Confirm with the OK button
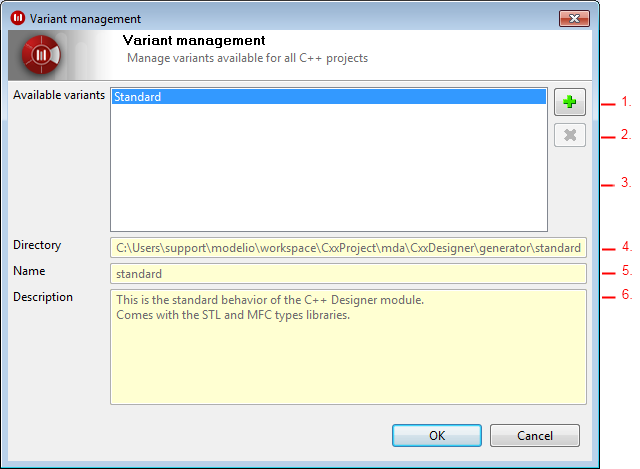The height and width of the screenshot is (469, 640). (437, 436)
